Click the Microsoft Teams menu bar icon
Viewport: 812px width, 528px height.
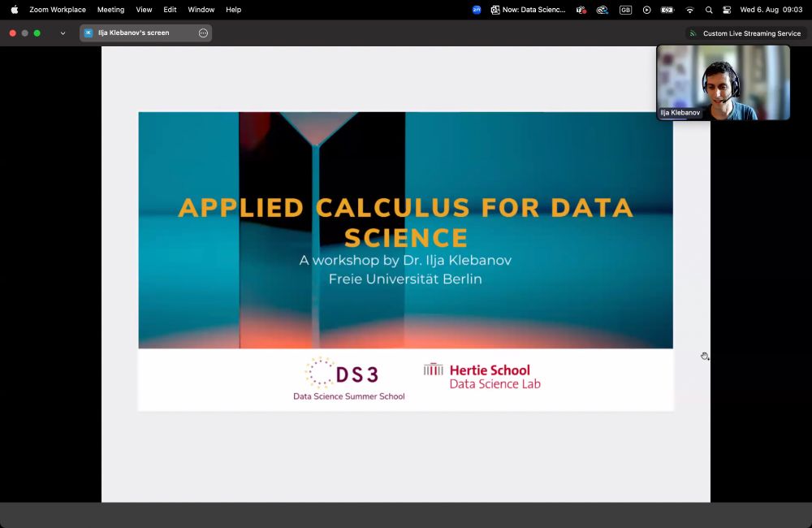[x=581, y=9]
